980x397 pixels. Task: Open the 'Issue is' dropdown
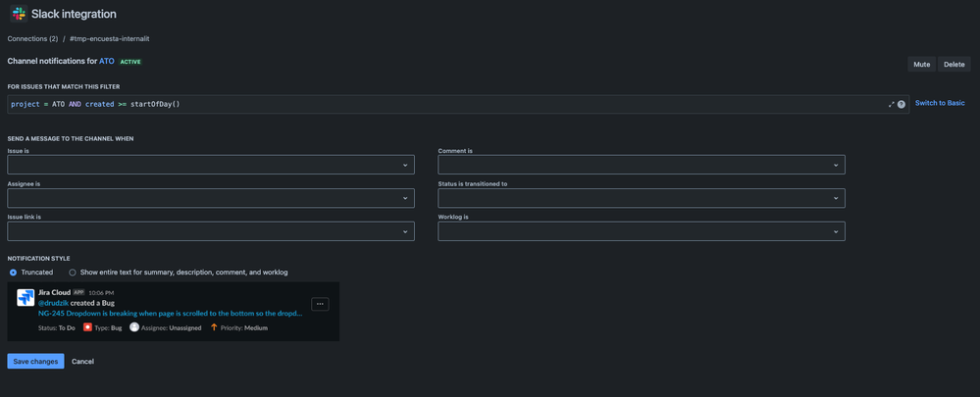211,165
